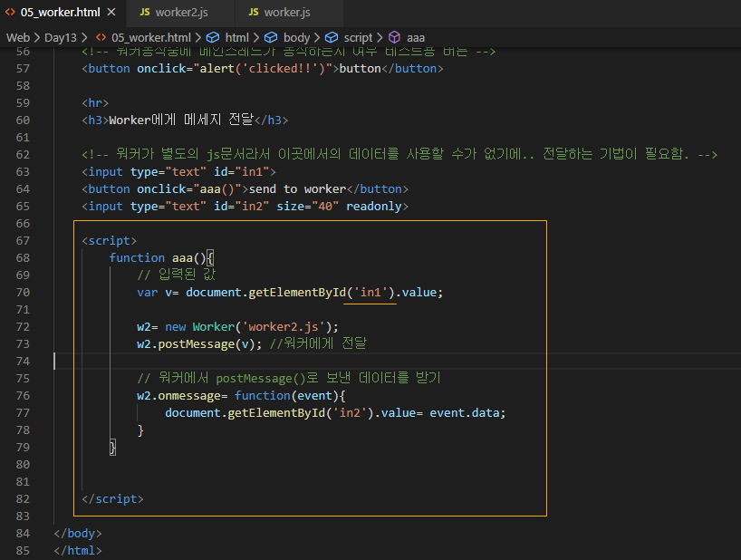Click the </body> closing tag
Image resolution: width=741 pixels, height=560 pixels.
[x=78, y=534]
